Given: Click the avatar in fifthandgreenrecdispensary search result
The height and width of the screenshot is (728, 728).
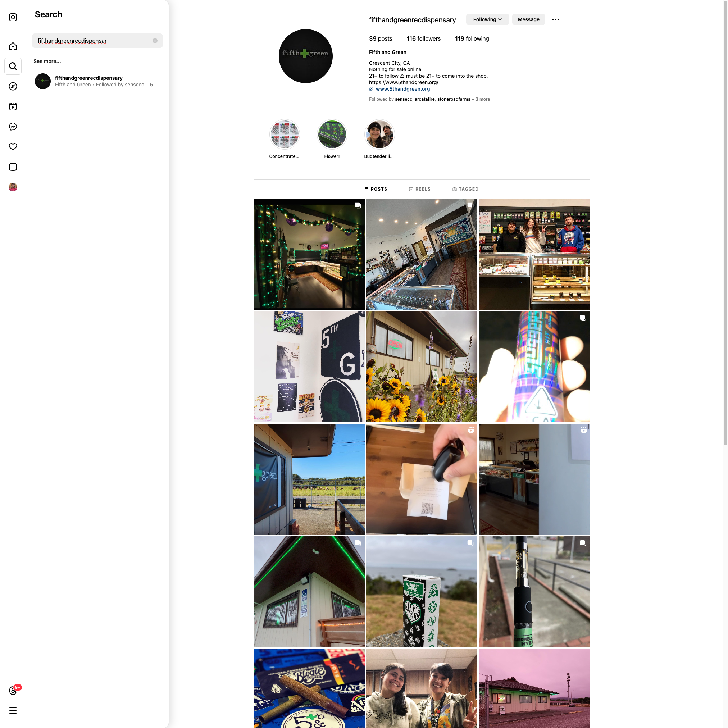Looking at the screenshot, I should coord(42,81).
